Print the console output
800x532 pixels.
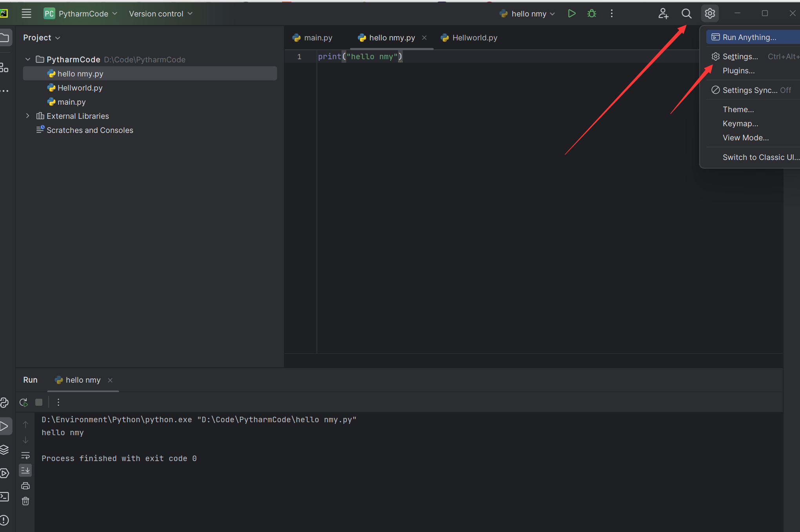(25, 486)
